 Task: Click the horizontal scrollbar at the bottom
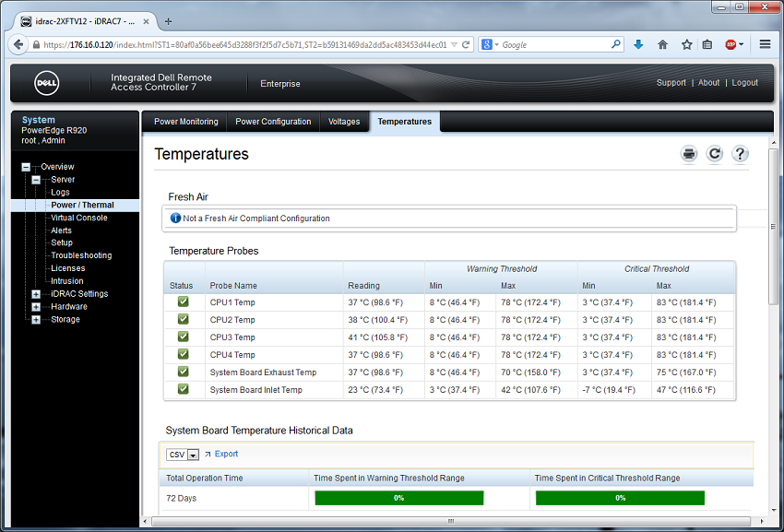451,521
